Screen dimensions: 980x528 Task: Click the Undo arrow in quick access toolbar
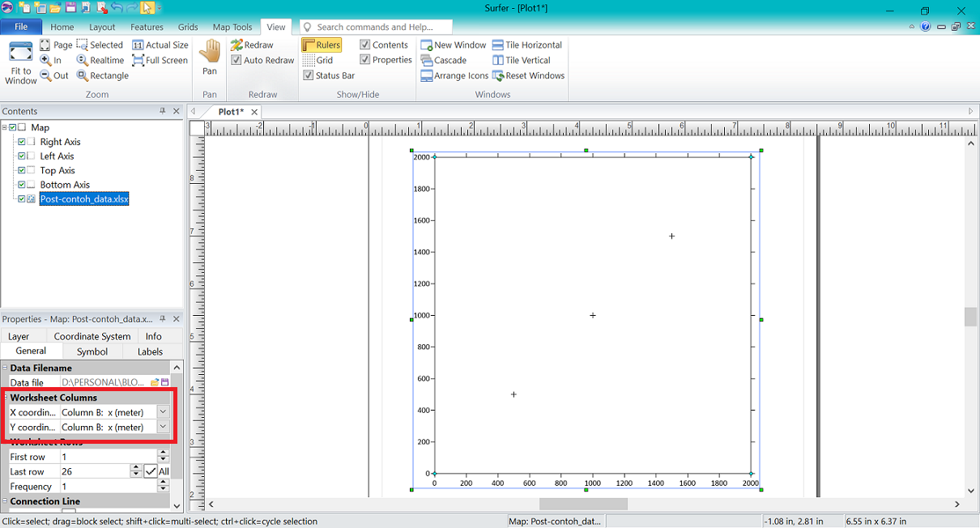(x=117, y=7)
